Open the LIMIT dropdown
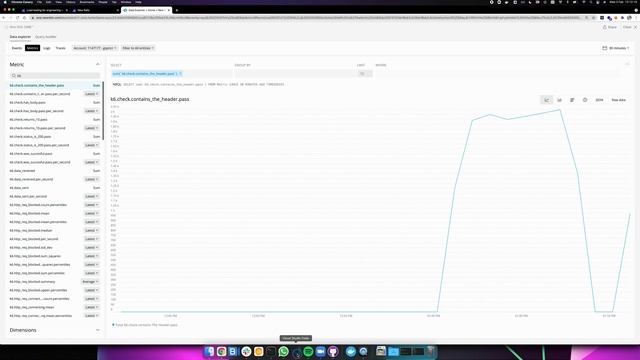 coord(364,74)
